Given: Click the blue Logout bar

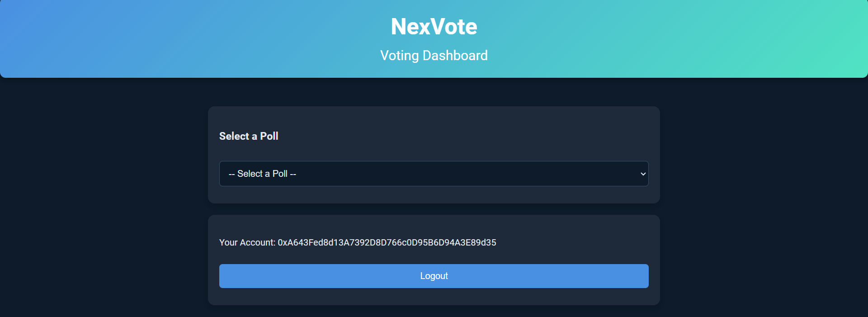Looking at the screenshot, I should click(433, 276).
